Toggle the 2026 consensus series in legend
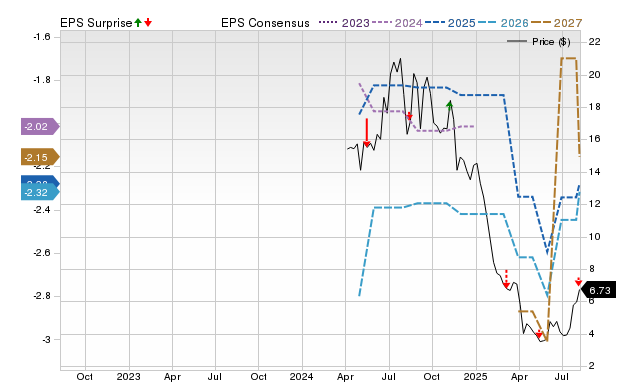 [503, 23]
